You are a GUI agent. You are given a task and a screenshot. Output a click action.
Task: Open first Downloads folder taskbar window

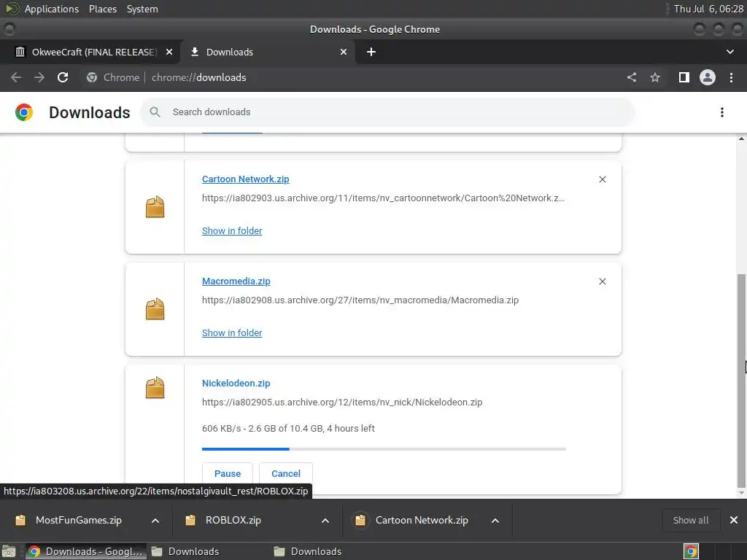(x=186, y=551)
